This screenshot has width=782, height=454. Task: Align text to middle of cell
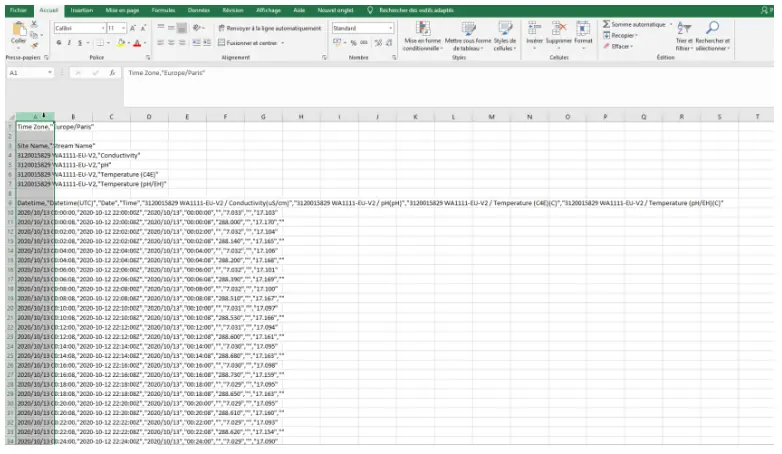tap(171, 27)
